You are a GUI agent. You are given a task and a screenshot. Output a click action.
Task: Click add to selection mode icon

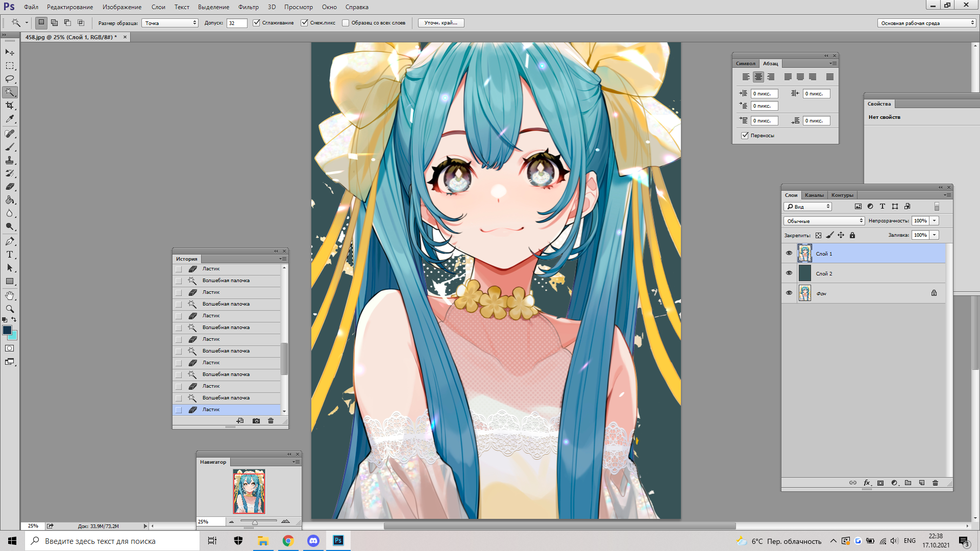[55, 22]
